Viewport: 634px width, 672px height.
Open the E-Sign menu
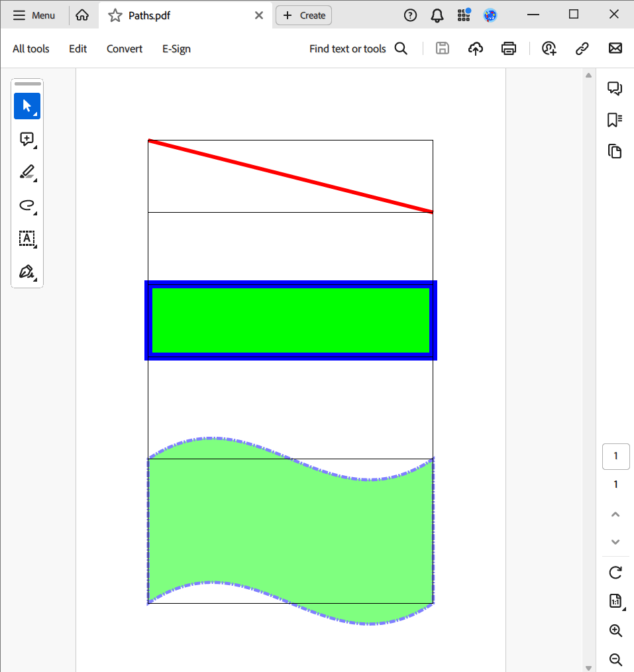coord(176,48)
